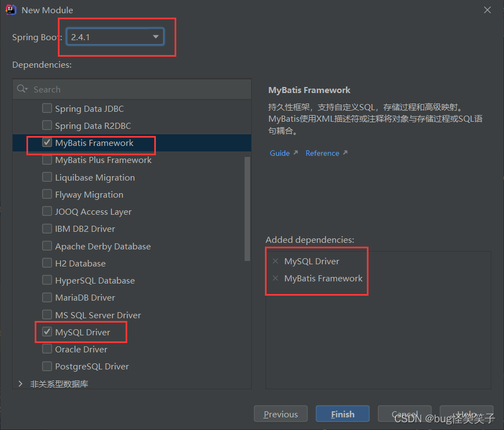Screen dimensions: 504x430
Task: Click the search magnifier icon
Action: tap(22, 89)
